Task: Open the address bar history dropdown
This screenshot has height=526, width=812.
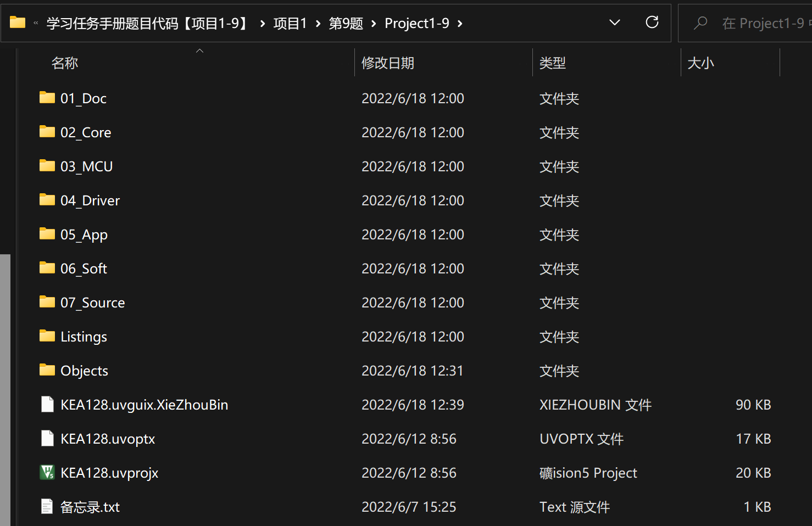Action: pyautogui.click(x=615, y=23)
